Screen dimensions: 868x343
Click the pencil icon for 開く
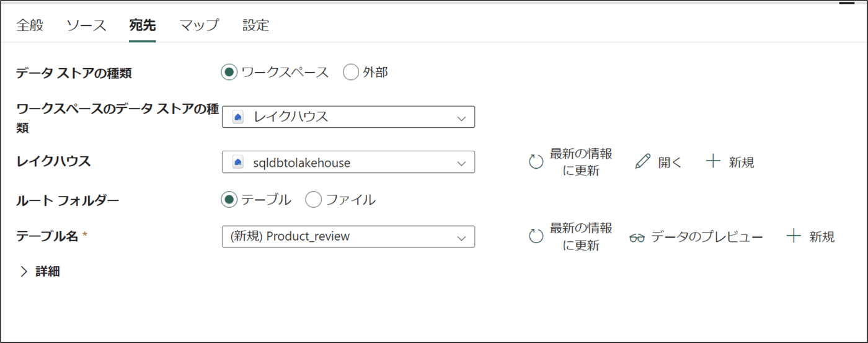[x=643, y=162]
